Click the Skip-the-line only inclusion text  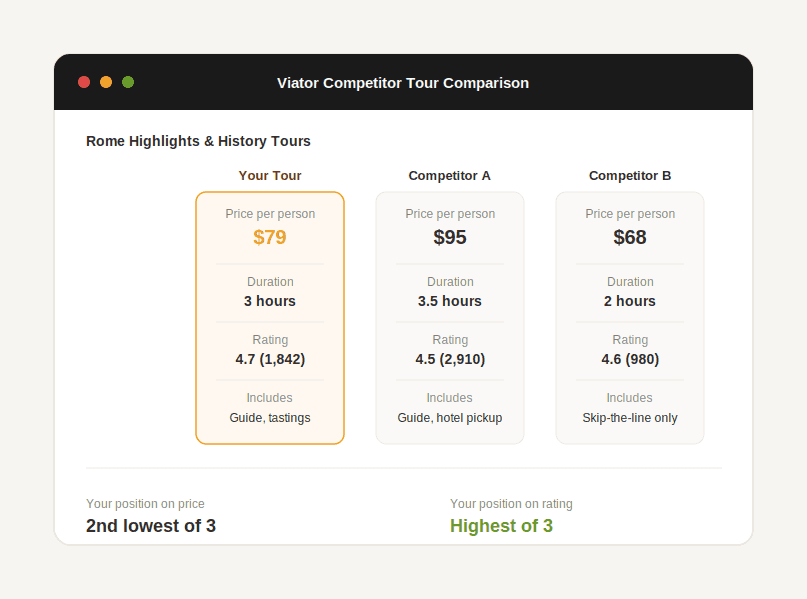click(x=630, y=418)
